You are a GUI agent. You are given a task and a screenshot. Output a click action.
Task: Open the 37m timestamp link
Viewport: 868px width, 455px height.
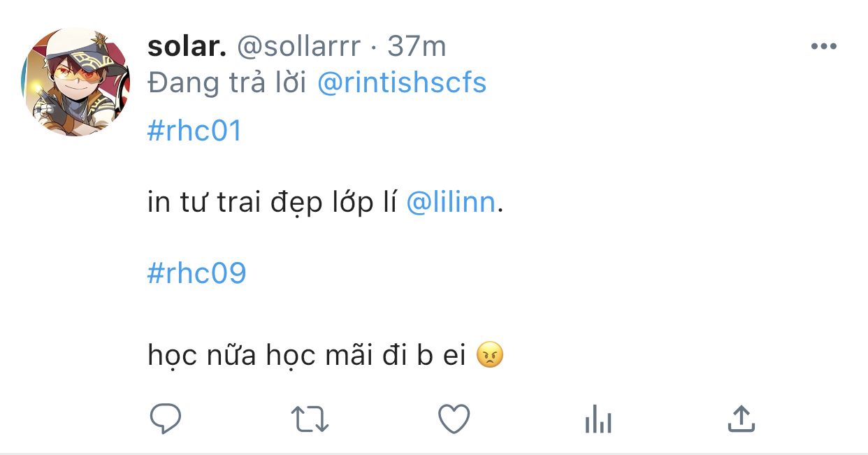[417, 47]
